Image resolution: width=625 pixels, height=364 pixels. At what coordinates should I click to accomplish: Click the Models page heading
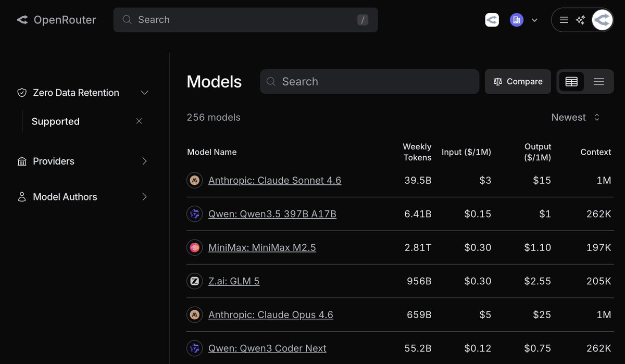click(x=214, y=82)
